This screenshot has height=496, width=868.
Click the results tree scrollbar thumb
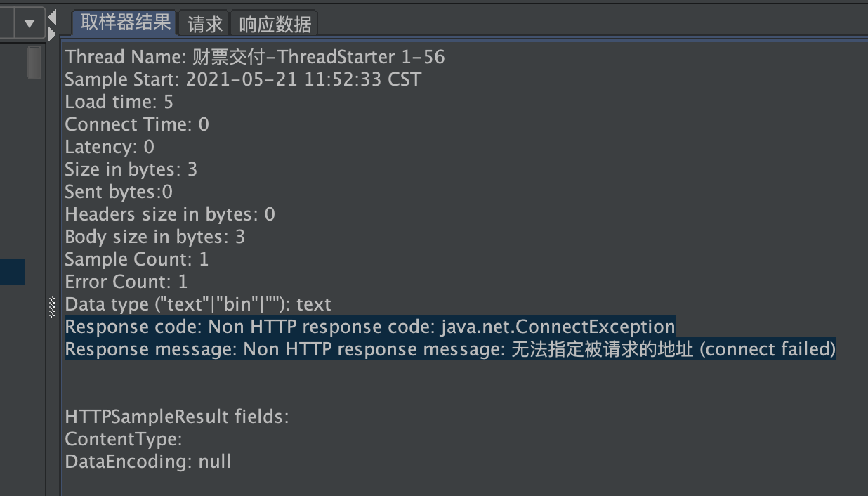[34, 63]
